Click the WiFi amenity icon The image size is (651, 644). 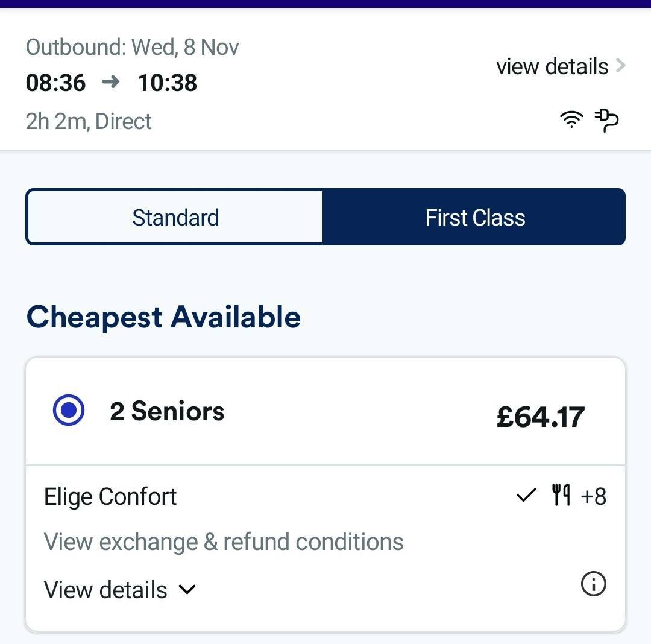coord(571,119)
